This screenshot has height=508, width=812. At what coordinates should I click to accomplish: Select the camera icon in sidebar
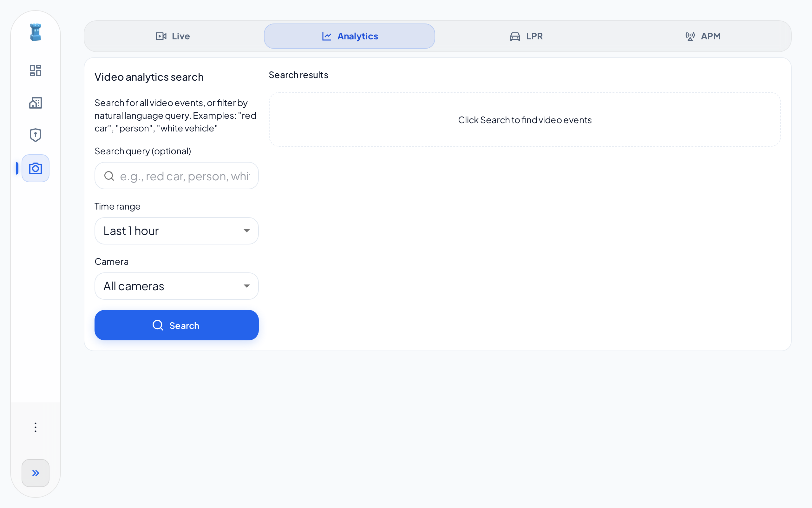(35, 168)
